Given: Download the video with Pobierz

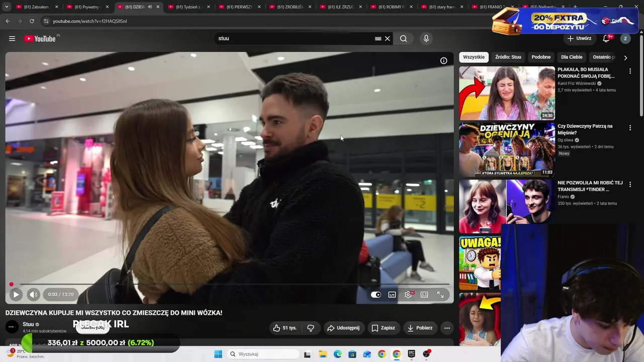Looking at the screenshot, I should 420,328.
